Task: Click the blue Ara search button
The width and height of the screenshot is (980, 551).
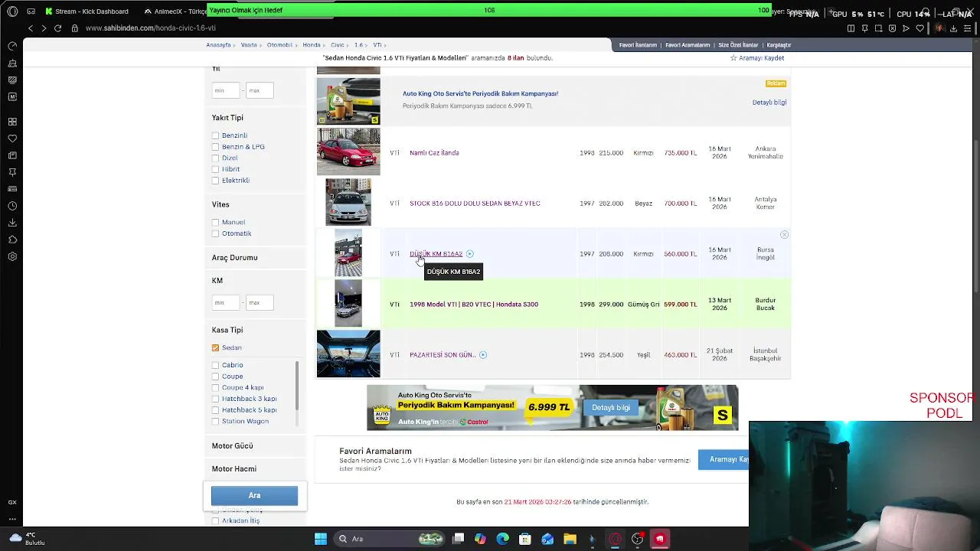Action: tap(254, 496)
